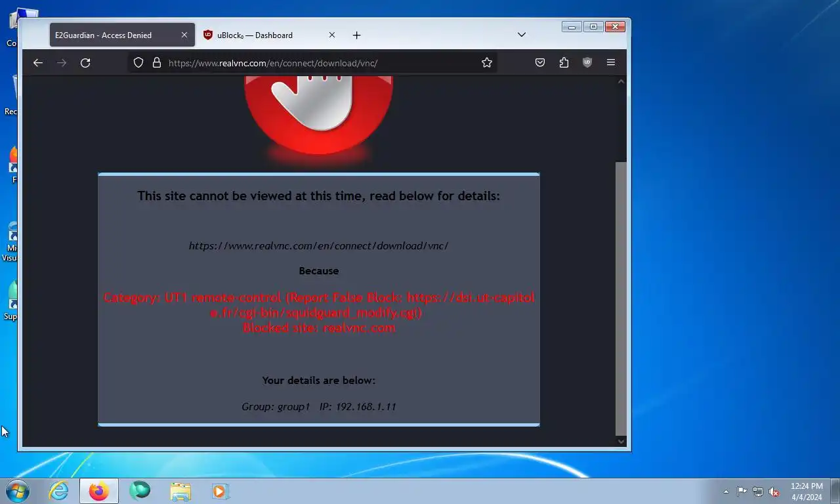840x504 pixels.
Task: Open uBlock Origin toolbar icon
Action: coord(587,63)
